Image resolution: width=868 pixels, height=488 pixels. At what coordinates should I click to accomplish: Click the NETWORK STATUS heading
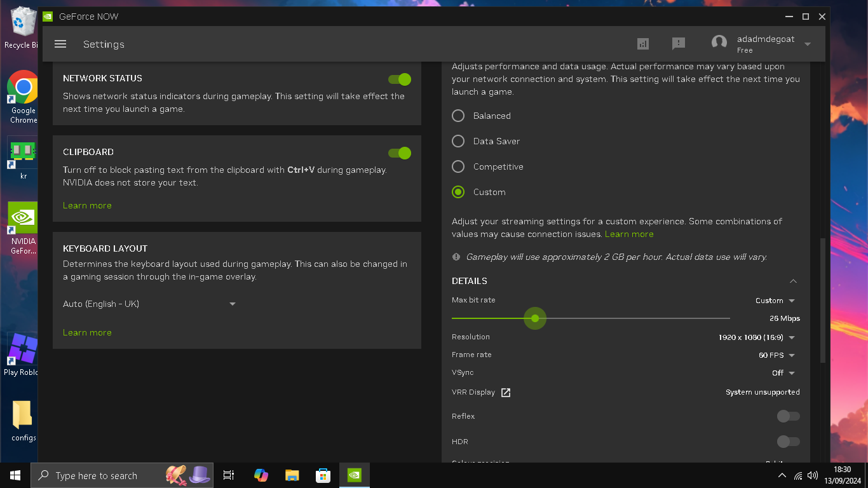102,79
